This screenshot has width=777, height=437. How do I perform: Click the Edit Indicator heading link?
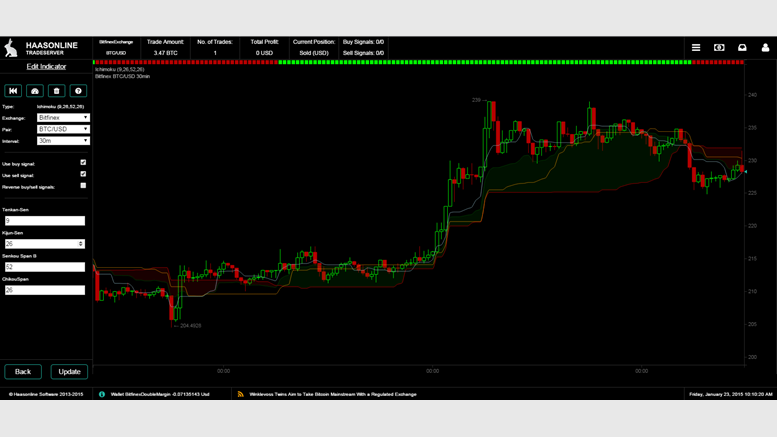click(46, 66)
